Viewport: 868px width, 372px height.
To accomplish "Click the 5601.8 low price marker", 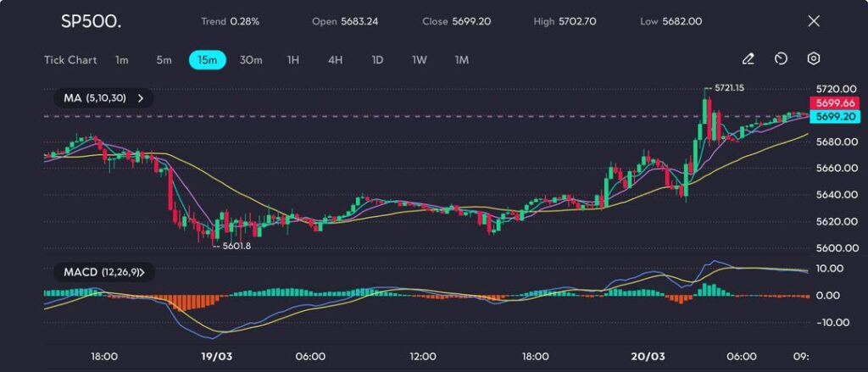I will pos(236,246).
